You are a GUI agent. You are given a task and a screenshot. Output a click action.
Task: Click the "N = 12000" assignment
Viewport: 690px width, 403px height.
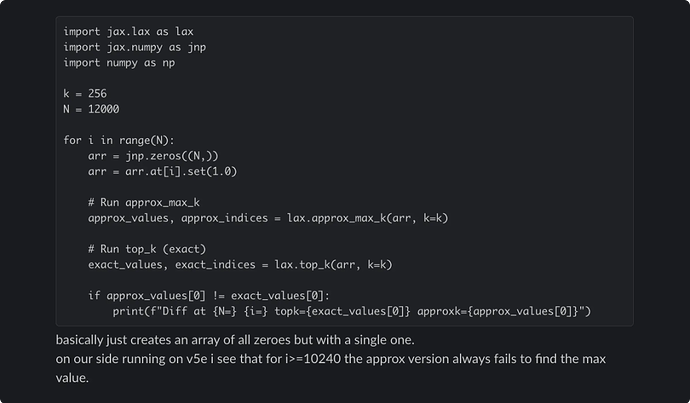[x=92, y=109]
